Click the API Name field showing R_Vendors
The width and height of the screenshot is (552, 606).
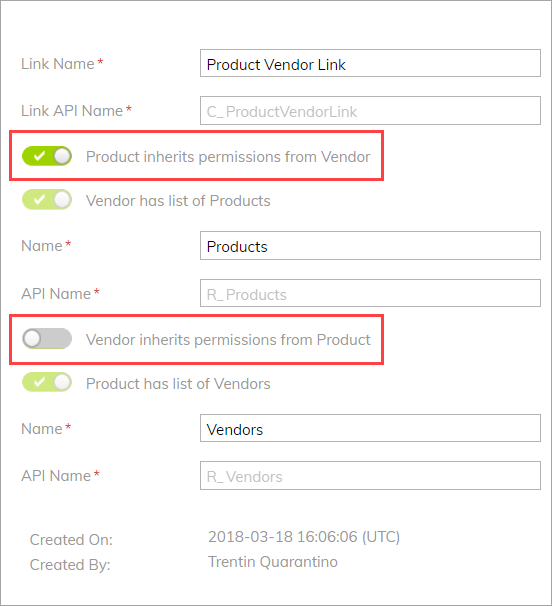tap(370, 476)
